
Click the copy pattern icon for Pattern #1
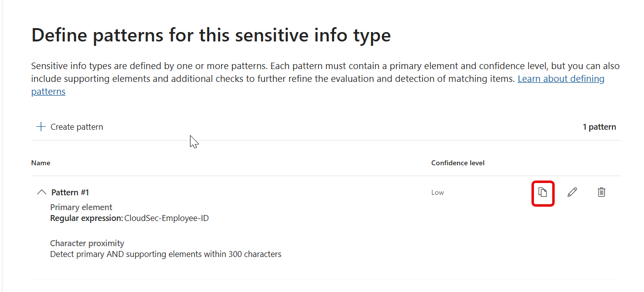[x=543, y=192]
